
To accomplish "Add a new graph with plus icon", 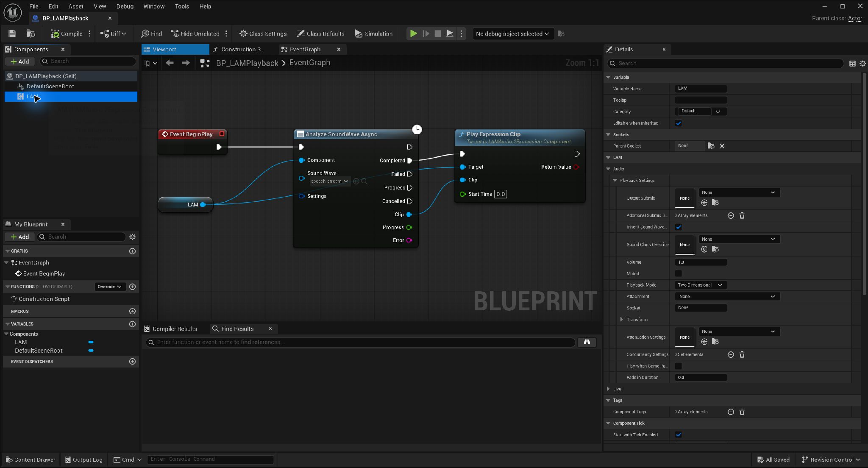I will coord(132,251).
